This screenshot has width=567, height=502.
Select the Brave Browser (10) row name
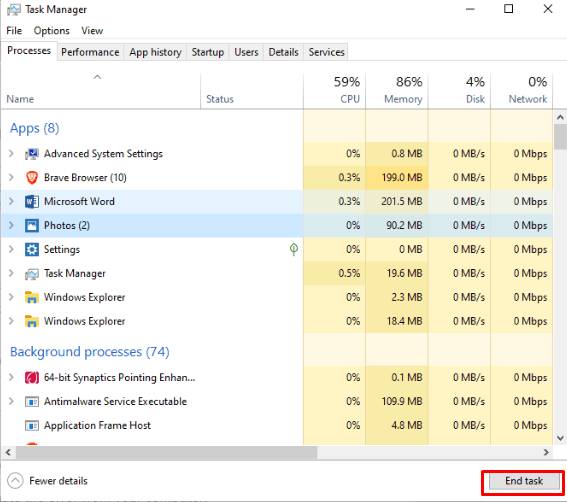(x=85, y=178)
